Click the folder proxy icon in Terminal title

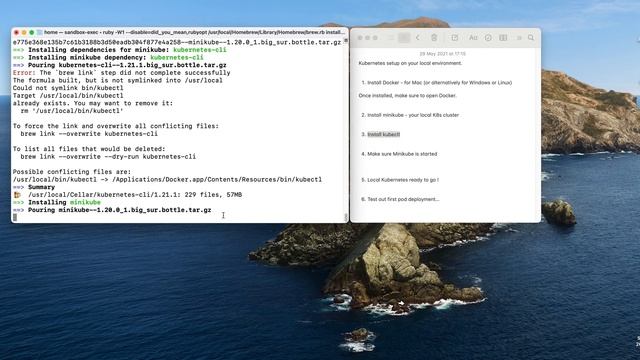click(40, 32)
